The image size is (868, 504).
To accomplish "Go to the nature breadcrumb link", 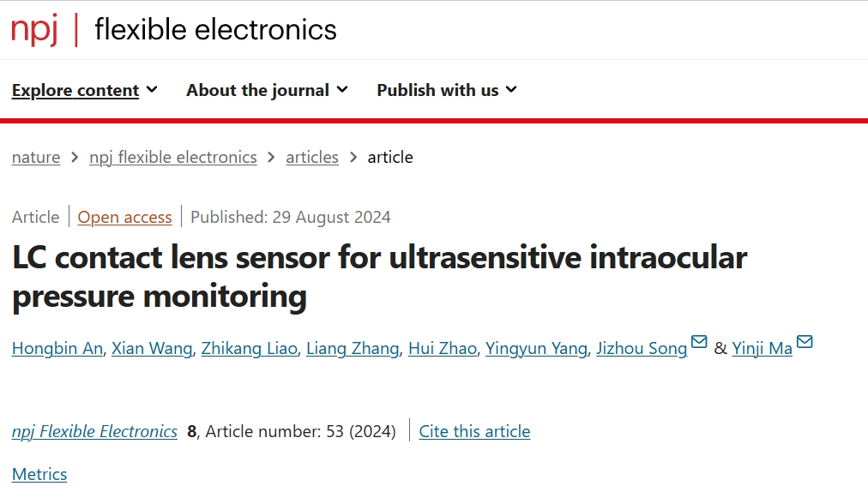I will point(36,158).
